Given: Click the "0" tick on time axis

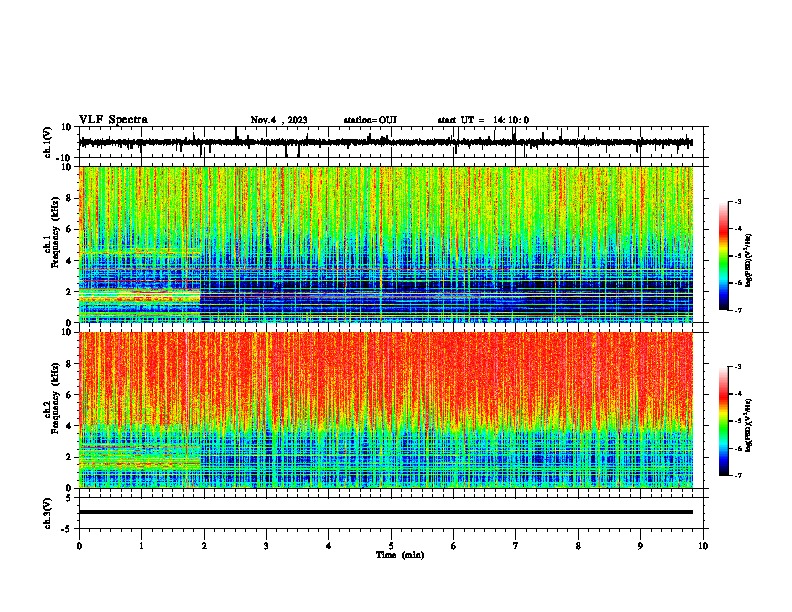Looking at the screenshot, I should pos(79,546).
